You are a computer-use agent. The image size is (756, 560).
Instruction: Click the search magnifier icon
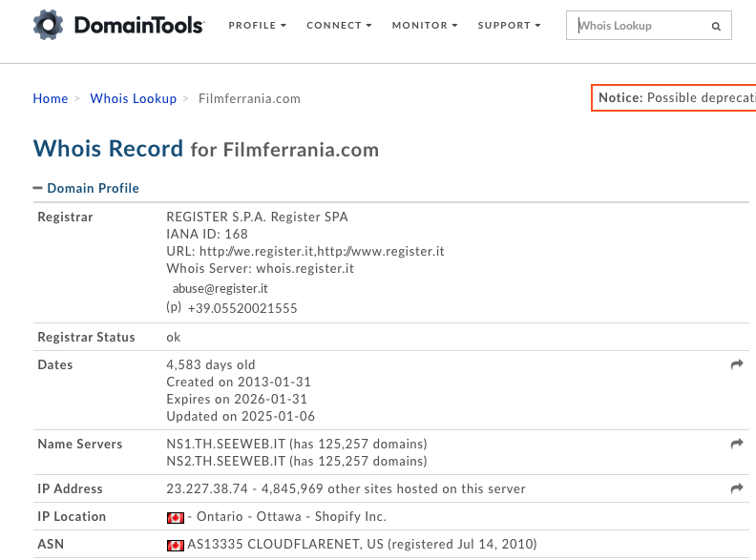(716, 26)
